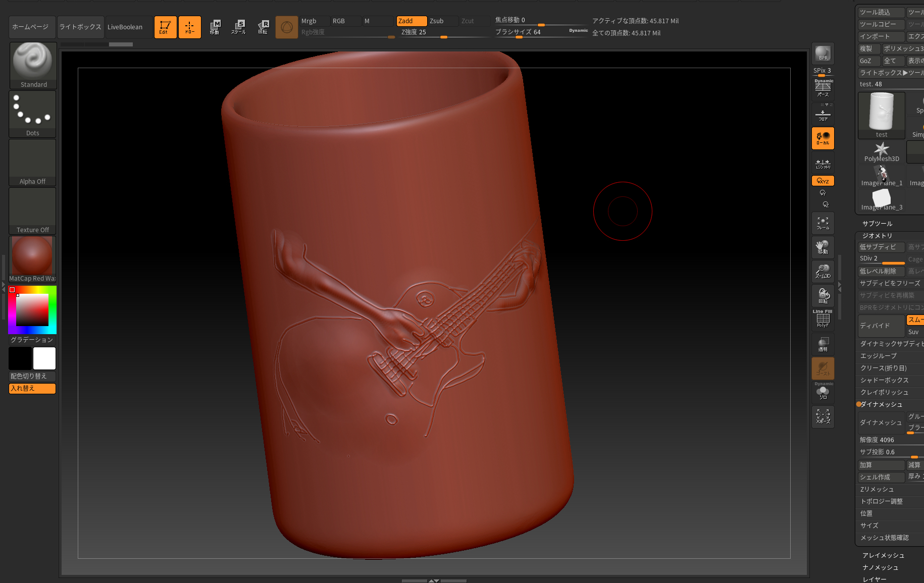The width and height of the screenshot is (924, 583).
Task: Click the Move (移動) hand navigation icon
Action: 823,247
